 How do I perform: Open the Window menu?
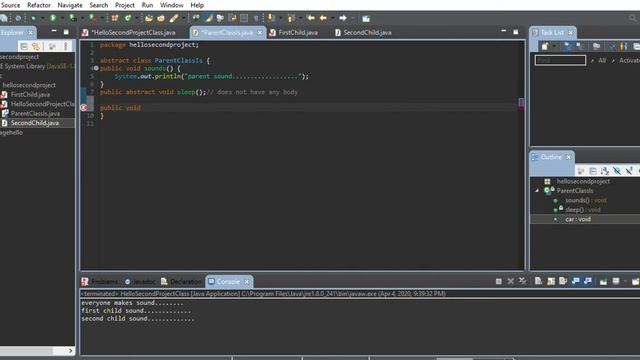pyautogui.click(x=171, y=5)
